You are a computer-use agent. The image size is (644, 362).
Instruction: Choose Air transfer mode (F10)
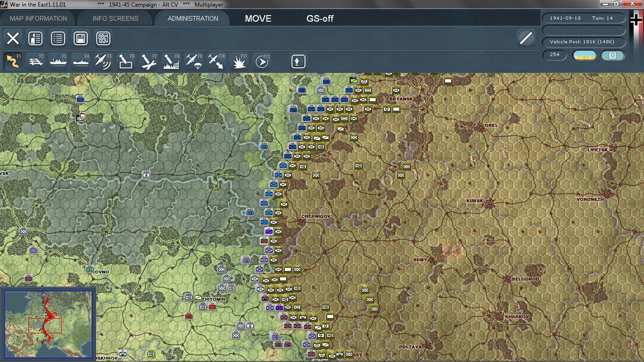click(x=216, y=61)
